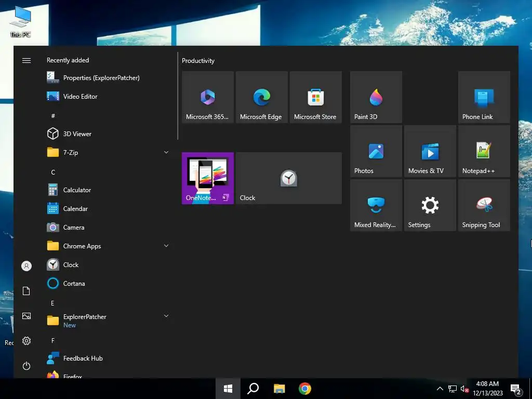
Task: Open the Microsoft Store tile
Action: pos(315,97)
